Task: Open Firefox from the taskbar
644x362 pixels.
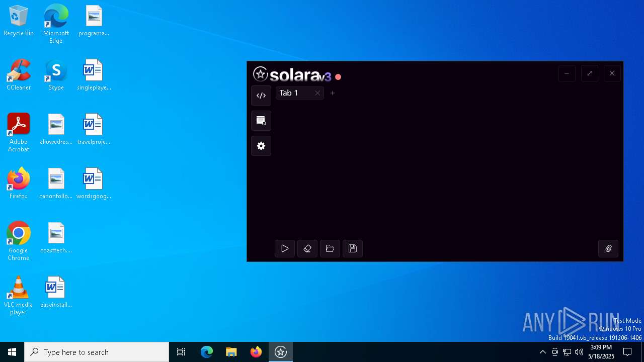Action: (x=256, y=352)
